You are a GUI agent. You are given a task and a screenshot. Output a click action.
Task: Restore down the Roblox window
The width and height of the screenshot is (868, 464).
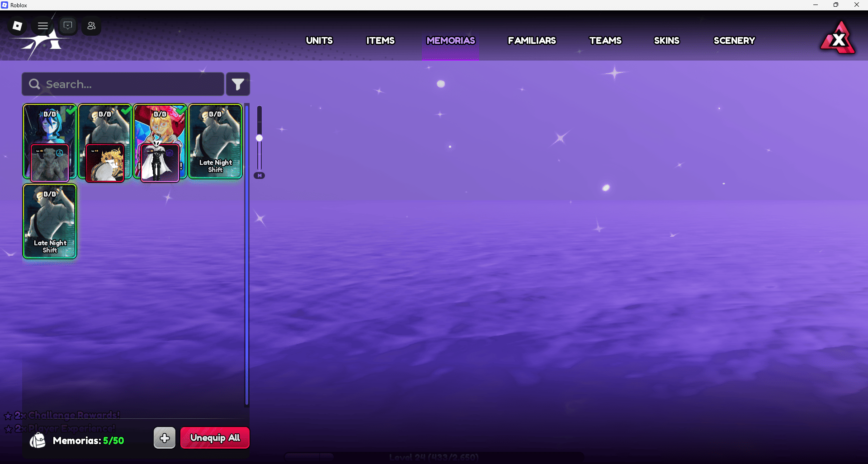click(x=836, y=5)
